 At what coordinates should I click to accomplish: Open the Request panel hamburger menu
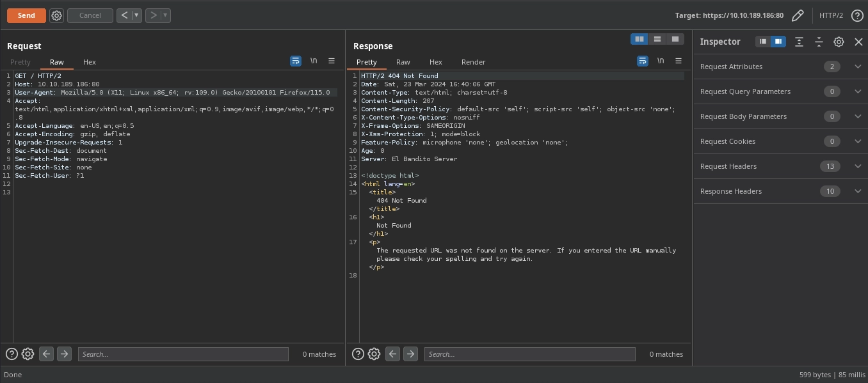coord(332,61)
